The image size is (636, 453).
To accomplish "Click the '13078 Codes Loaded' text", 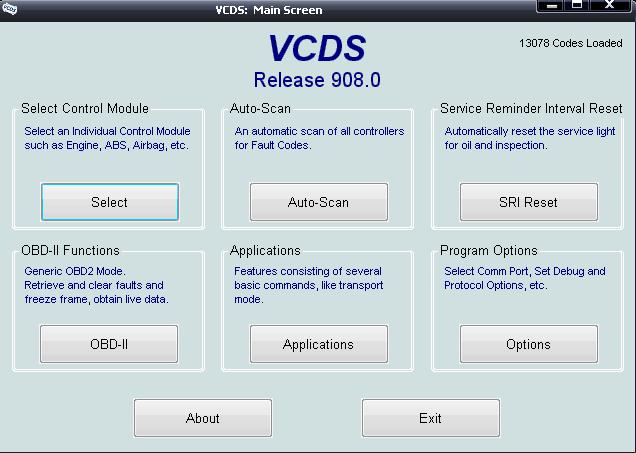I will pos(571,43).
